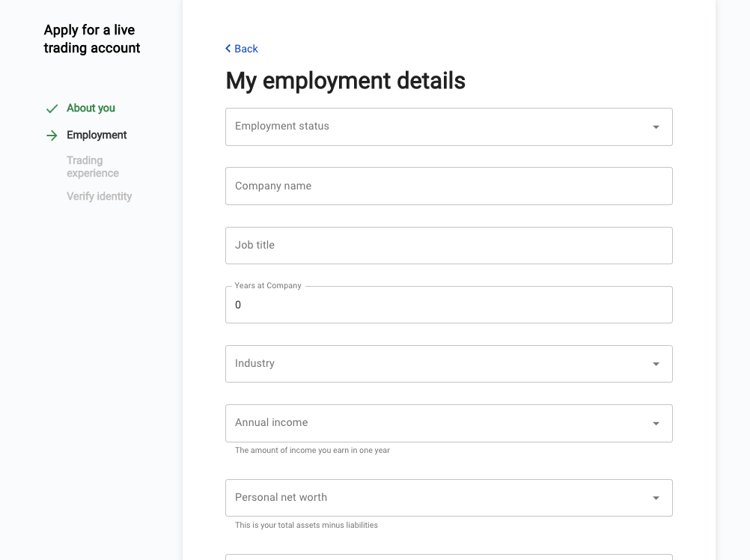
Task: Click the Employment status dropdown arrow
Action: click(656, 127)
